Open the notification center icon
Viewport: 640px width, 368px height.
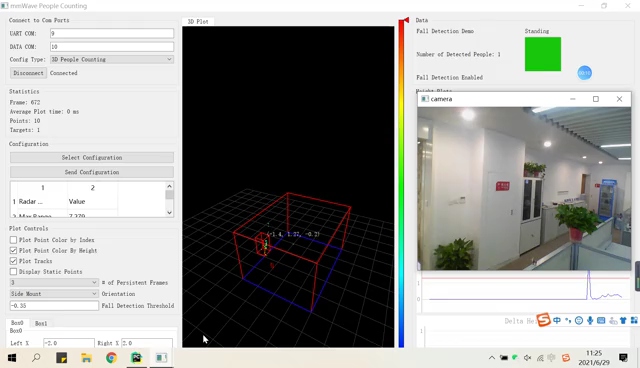click(x=623, y=358)
